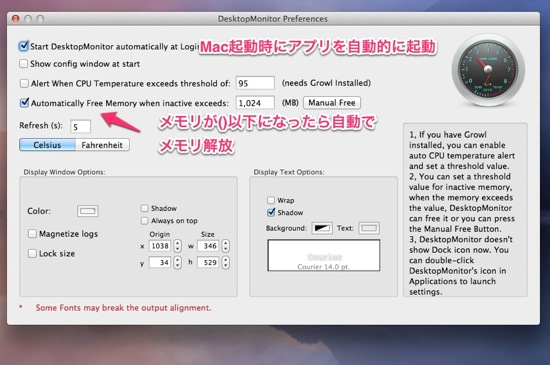Viewport: 550px width, 365px height.
Task: Click the 'Display Text Options:' heading
Action: click(289, 172)
